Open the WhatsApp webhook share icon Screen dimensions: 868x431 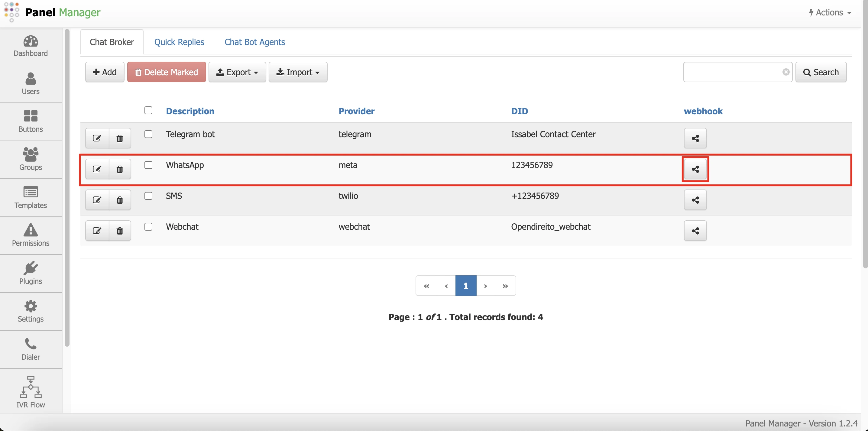(695, 169)
